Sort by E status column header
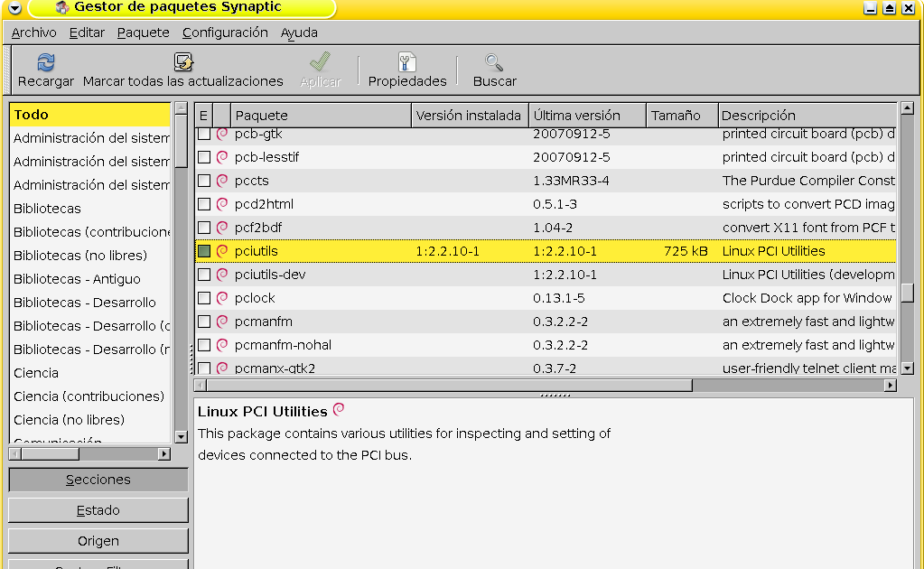Screen dimensions: 924x569 203,116
